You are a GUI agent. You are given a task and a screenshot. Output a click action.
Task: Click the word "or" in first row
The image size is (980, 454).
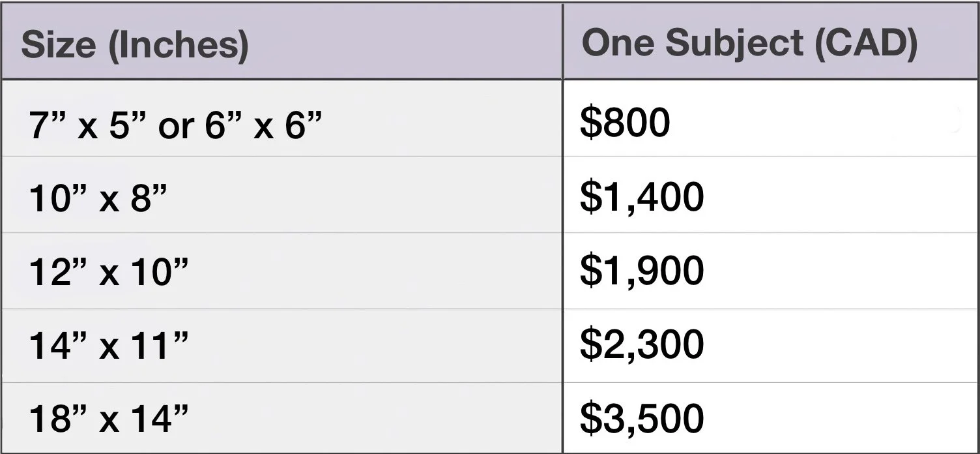pos(176,127)
